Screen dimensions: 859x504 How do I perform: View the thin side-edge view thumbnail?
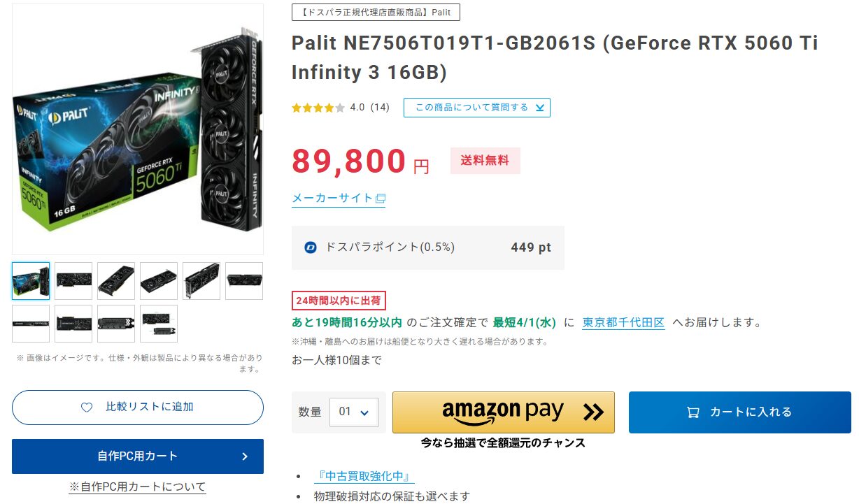pyautogui.click(x=31, y=324)
